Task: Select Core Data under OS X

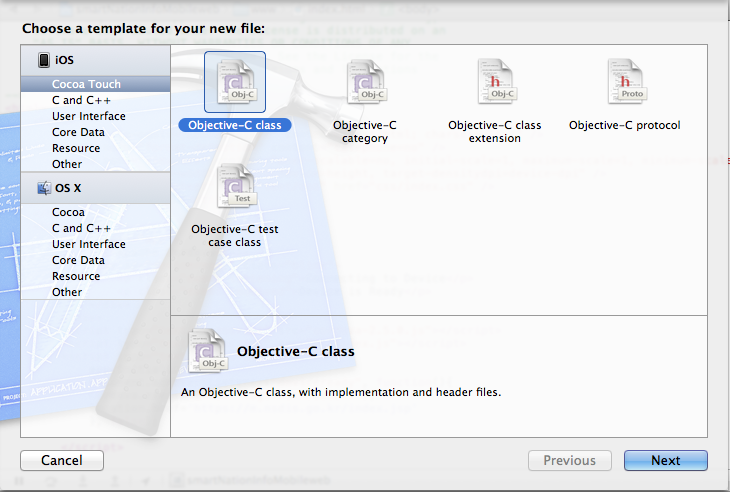Action: (x=95, y=260)
